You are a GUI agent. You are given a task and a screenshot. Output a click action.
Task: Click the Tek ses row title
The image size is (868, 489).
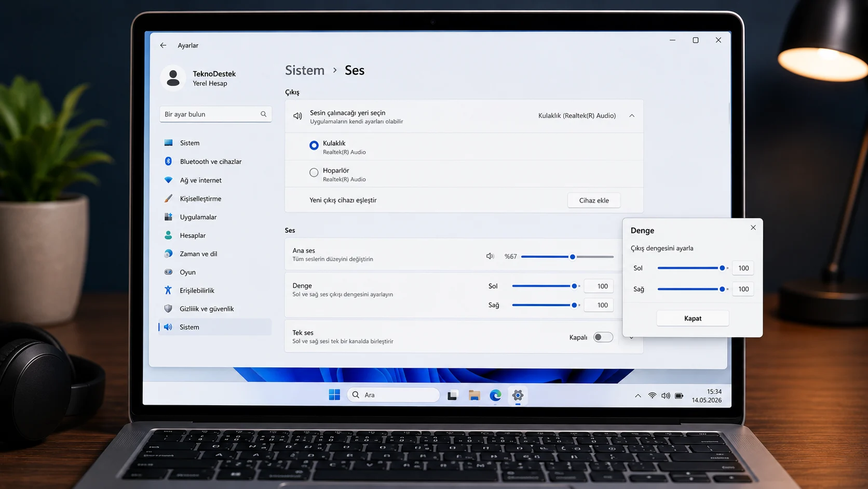(303, 333)
